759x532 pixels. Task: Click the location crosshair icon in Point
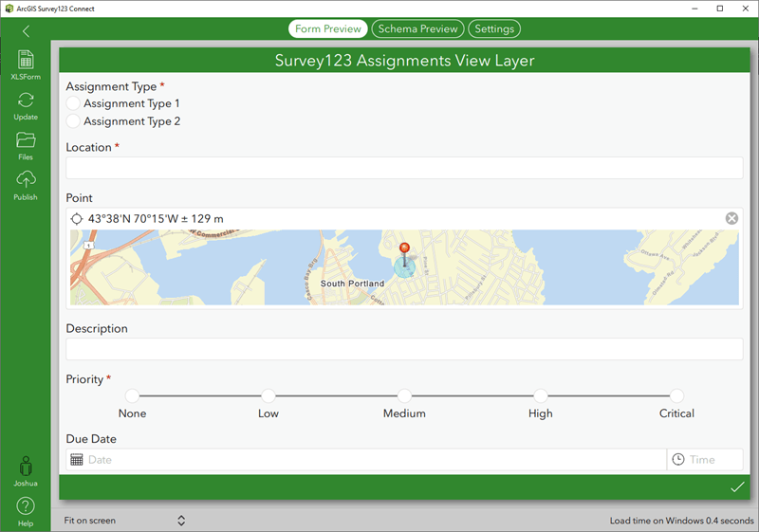pos(77,219)
